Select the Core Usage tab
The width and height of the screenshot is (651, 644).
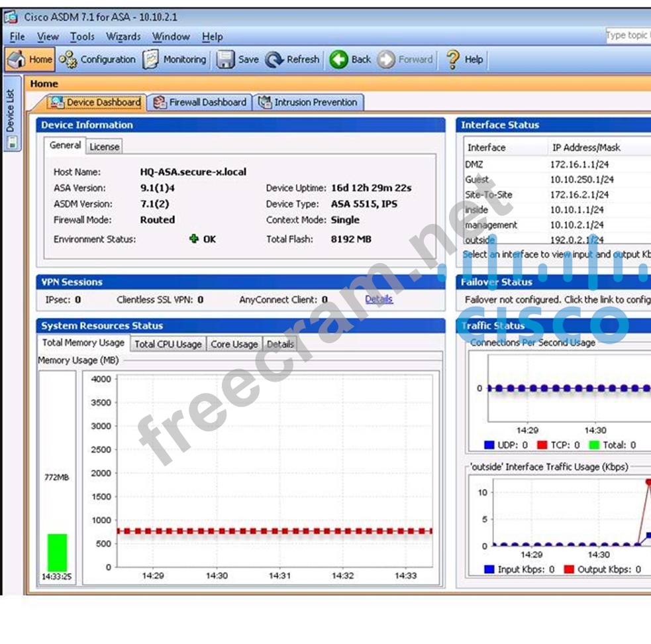234,344
